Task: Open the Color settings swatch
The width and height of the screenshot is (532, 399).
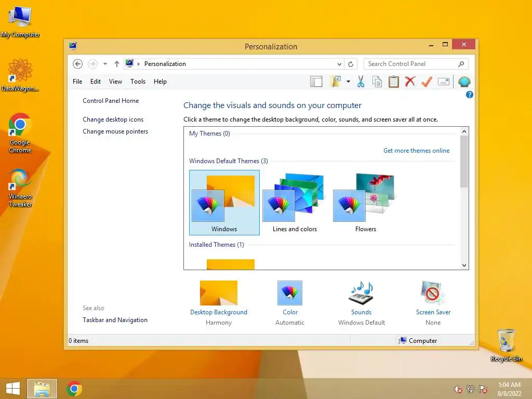Action: point(290,293)
